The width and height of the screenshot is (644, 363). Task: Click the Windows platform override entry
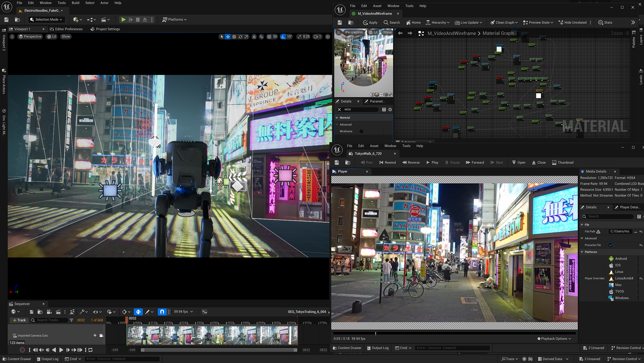point(619,298)
